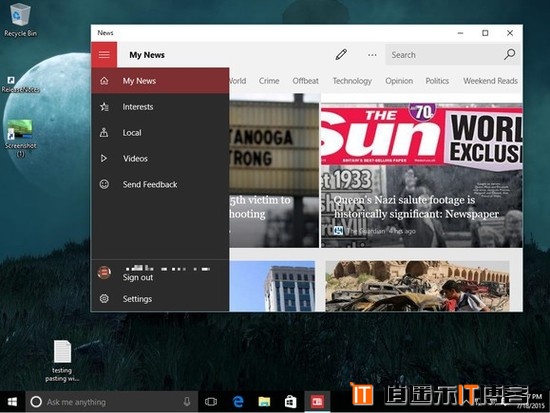This screenshot has width=550, height=413.
Task: Open Interests from the navigation pane
Action: pyautogui.click(x=160, y=107)
